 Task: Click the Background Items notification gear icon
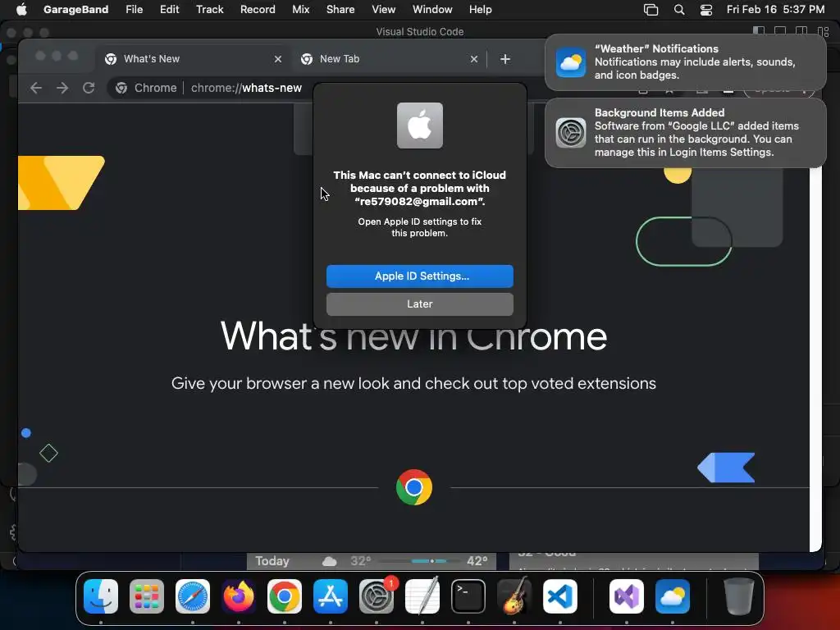(x=571, y=133)
